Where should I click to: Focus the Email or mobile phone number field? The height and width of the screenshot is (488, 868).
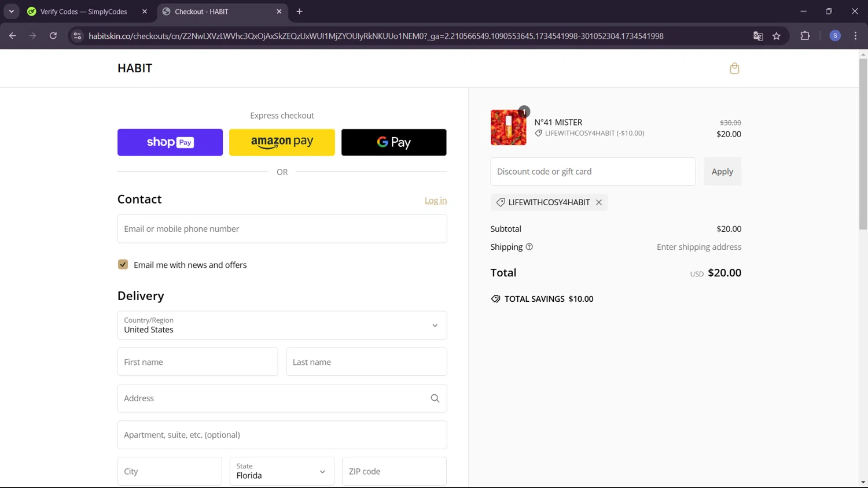tap(282, 229)
